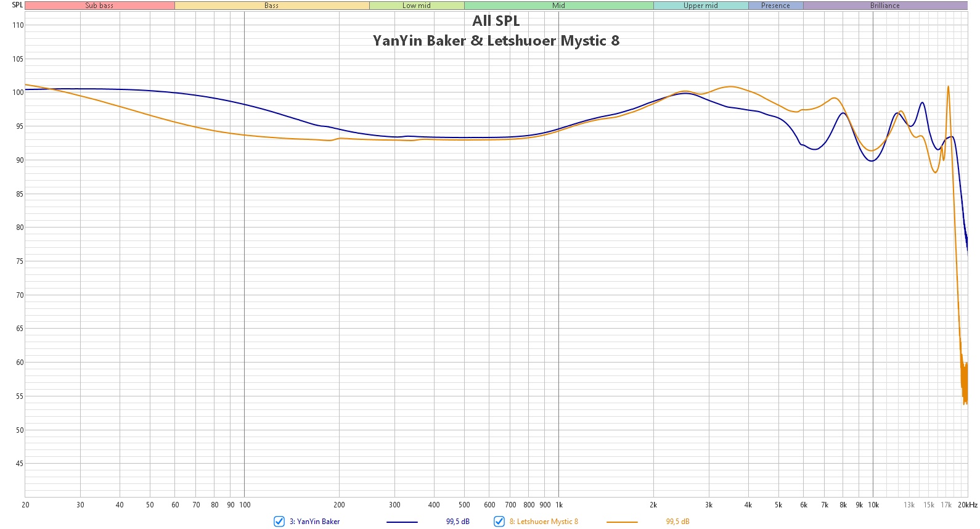Click the 3k frequency axis label
Image resolution: width=980 pixels, height=529 pixels.
pos(709,505)
